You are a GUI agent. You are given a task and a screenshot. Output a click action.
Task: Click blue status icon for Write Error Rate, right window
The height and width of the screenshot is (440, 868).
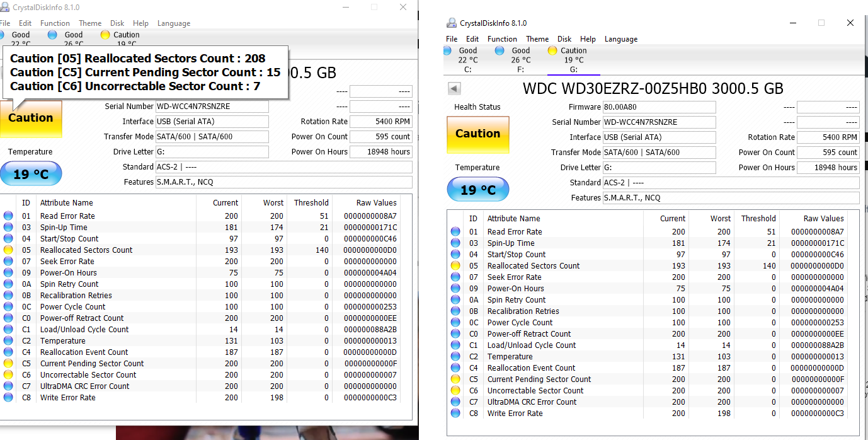click(455, 414)
